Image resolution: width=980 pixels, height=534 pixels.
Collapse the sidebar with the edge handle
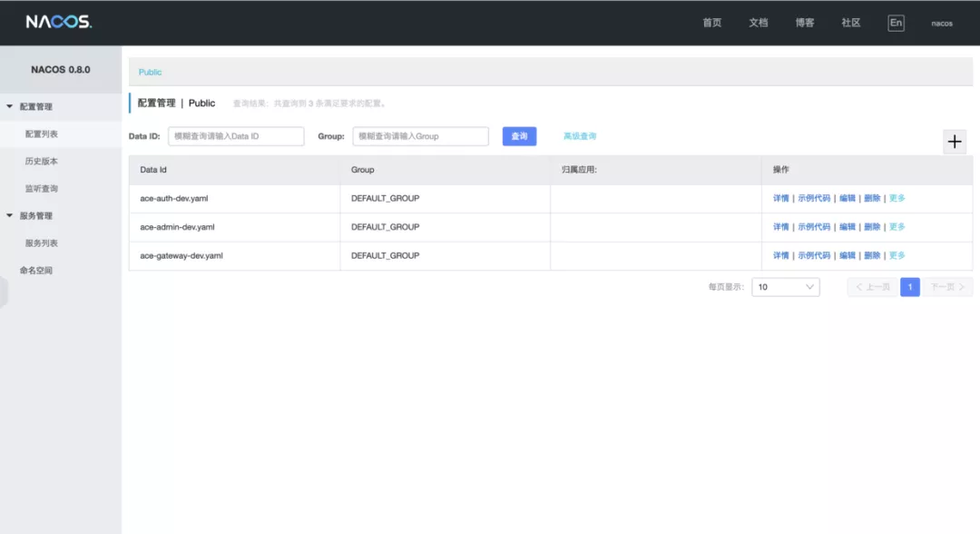click(3, 292)
